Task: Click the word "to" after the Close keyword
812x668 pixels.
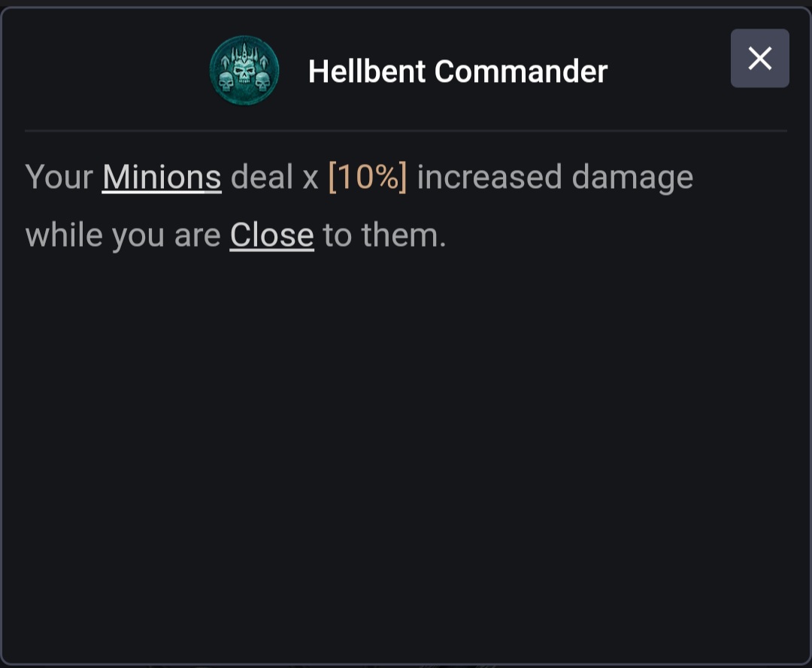Action: click(337, 235)
